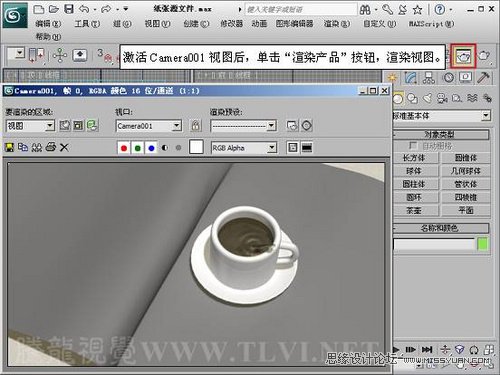Click the New Scene file icon
The image size is (500, 375).
click(x=39, y=9)
